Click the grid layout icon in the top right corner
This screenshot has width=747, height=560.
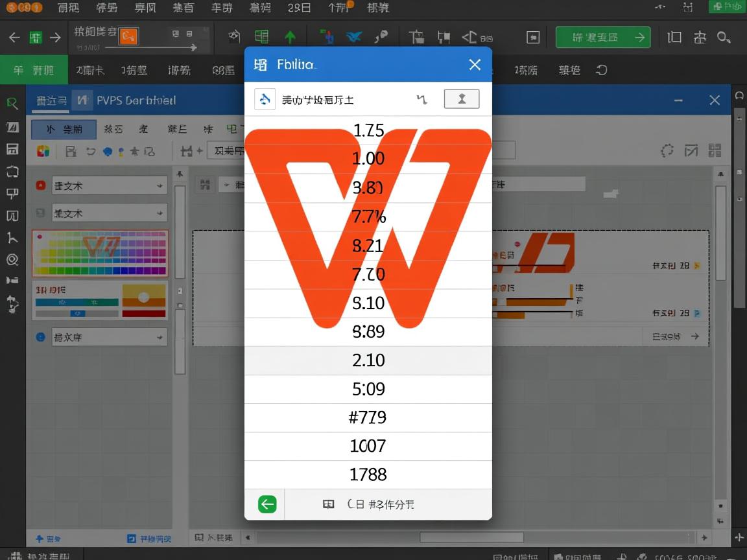point(715,150)
